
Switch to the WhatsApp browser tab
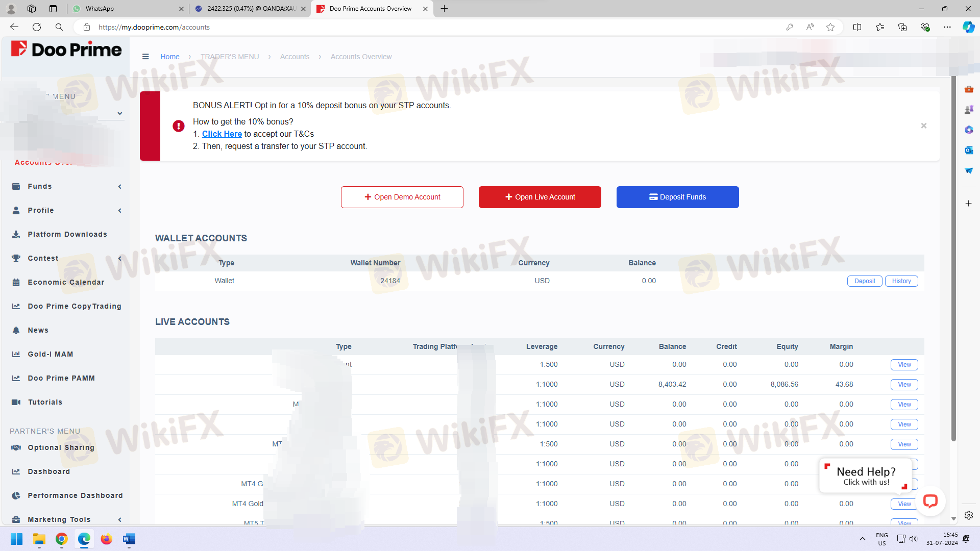point(128,9)
